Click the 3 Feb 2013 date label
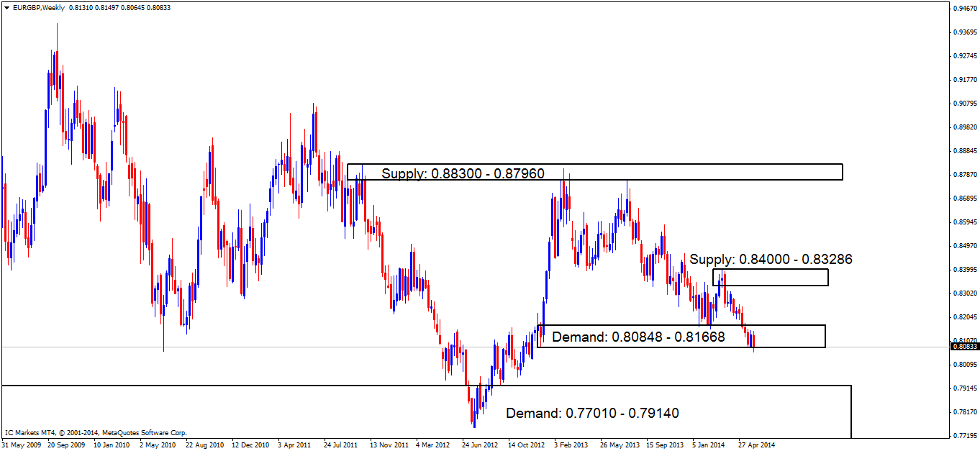980x451 pixels. (x=571, y=445)
